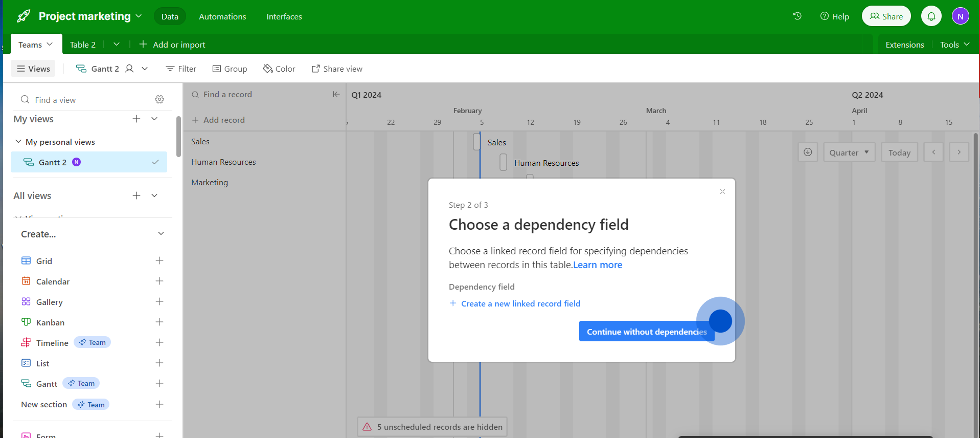980x438 pixels.
Task: Click Create a new linked record field
Action: [515, 303]
